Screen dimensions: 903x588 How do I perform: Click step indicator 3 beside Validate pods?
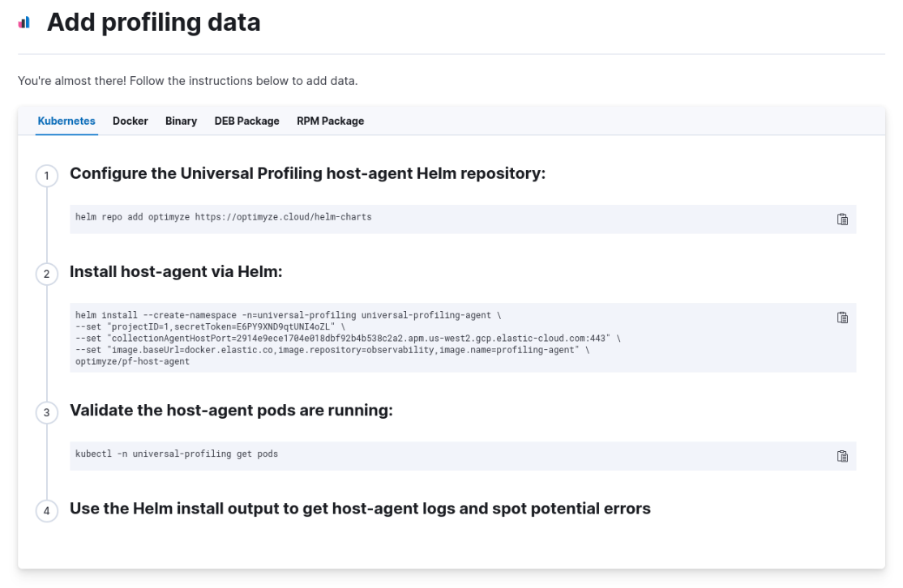click(x=46, y=412)
